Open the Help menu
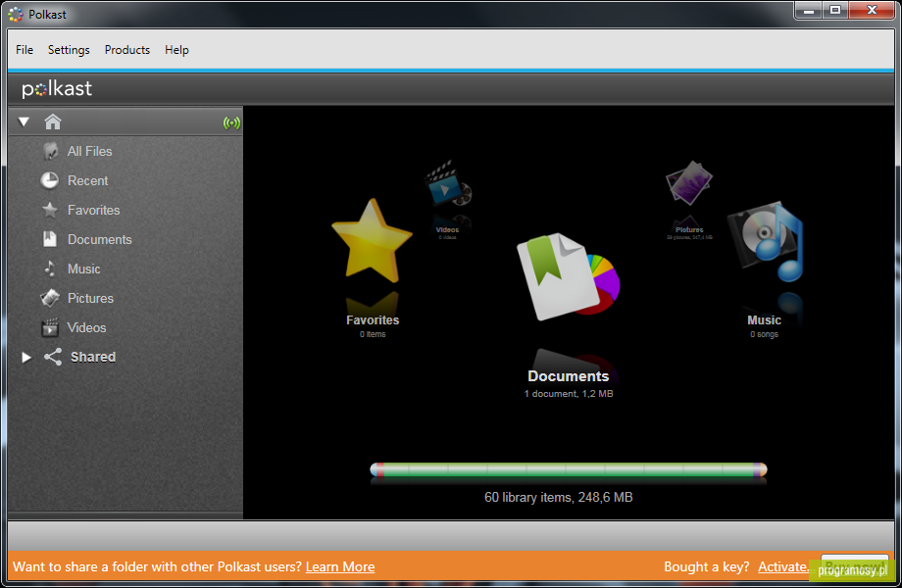This screenshot has height=588, width=902. pyautogui.click(x=176, y=50)
